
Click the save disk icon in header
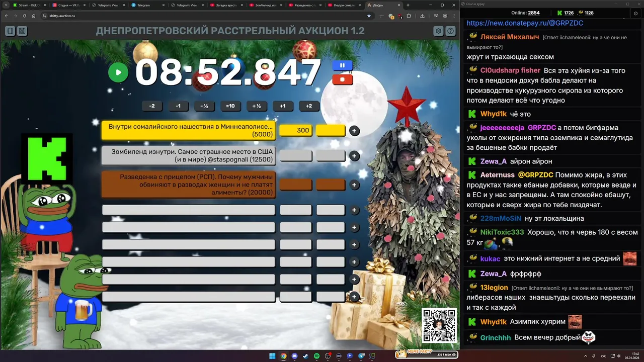point(22,31)
